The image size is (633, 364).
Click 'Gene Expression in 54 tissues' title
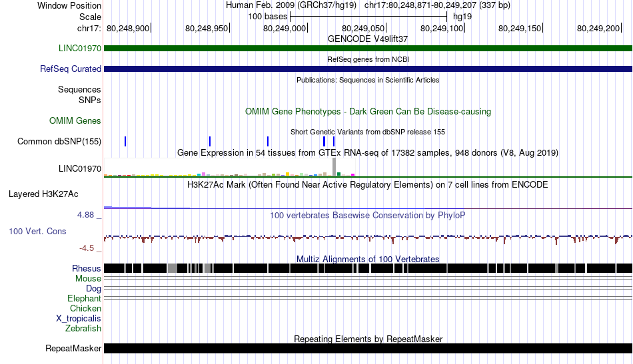368,153
